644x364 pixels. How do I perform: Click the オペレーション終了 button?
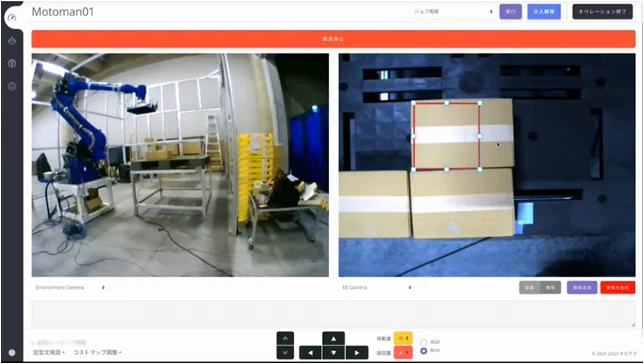[x=603, y=12]
